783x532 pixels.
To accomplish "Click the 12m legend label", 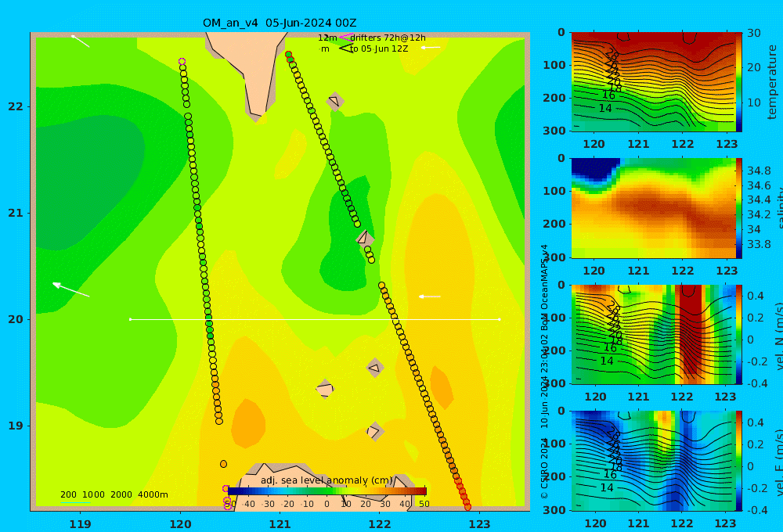I will (327, 38).
